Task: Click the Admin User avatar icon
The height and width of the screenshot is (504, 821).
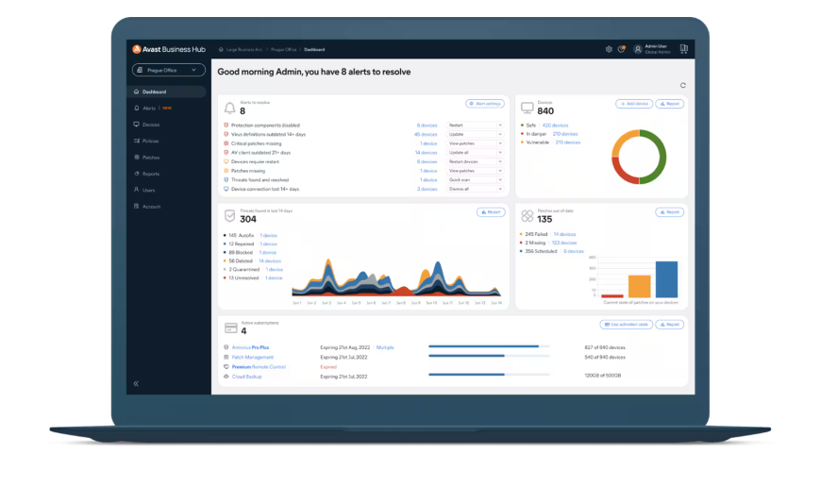Action: pos(638,49)
